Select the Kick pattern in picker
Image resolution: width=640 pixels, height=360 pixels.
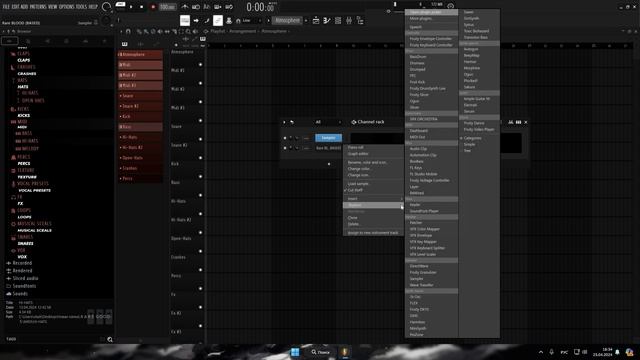pos(140,116)
